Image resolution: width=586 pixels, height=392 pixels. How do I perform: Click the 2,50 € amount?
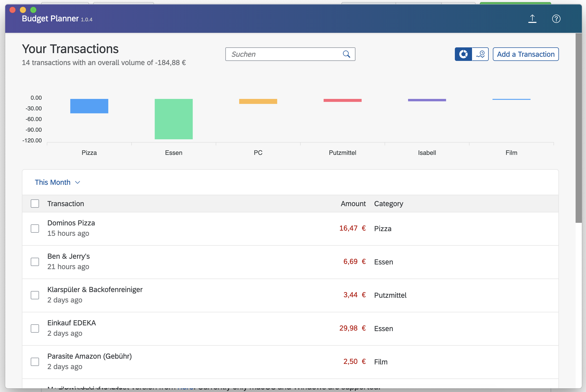pos(354,362)
